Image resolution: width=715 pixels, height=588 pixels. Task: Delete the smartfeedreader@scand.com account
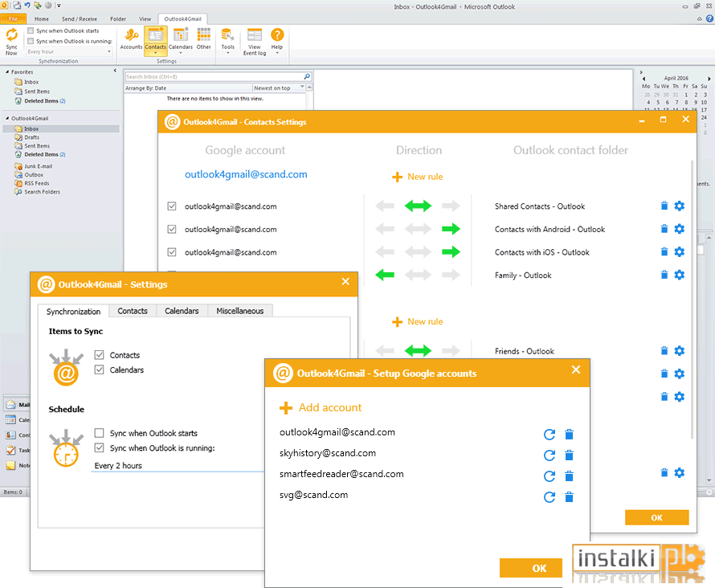569,476
